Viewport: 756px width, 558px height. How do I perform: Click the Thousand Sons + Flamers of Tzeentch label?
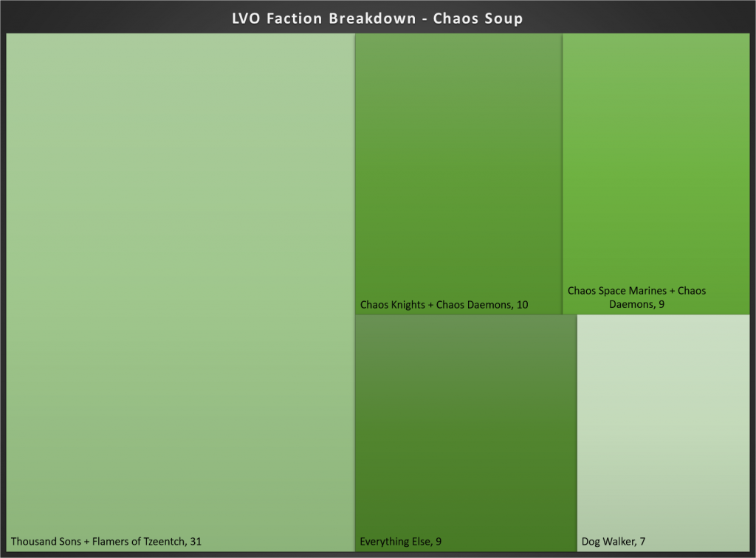tap(106, 541)
